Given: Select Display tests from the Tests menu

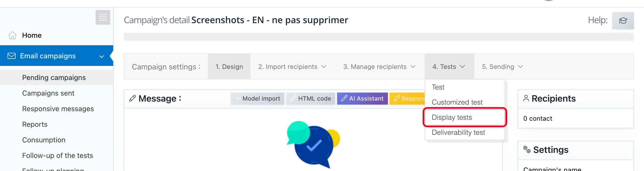Looking at the screenshot, I should (x=452, y=117).
